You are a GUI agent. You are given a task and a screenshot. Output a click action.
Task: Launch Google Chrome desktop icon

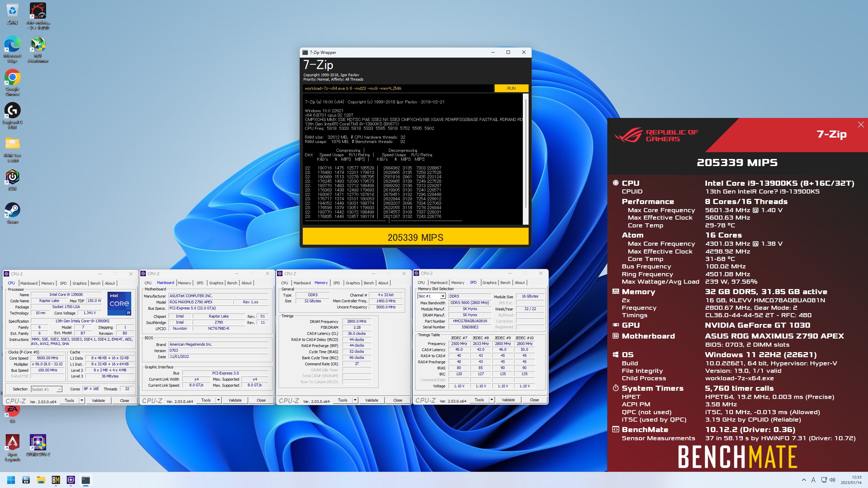point(13,83)
